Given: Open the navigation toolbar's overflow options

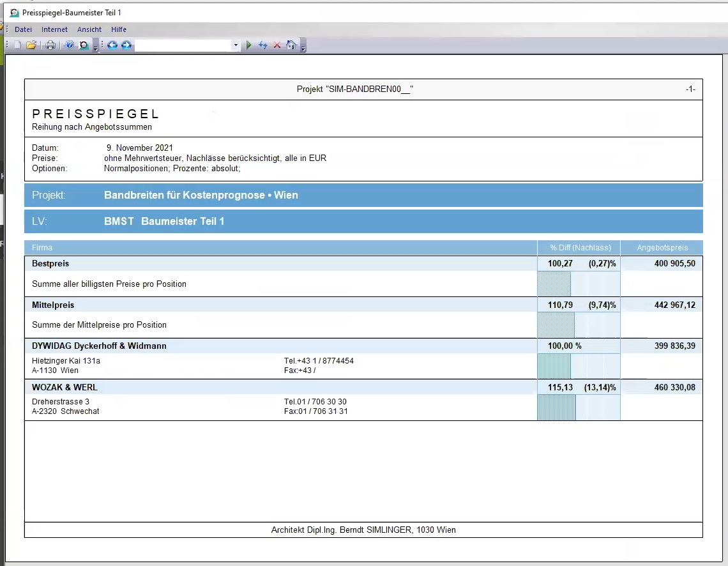Looking at the screenshot, I should 303,48.
